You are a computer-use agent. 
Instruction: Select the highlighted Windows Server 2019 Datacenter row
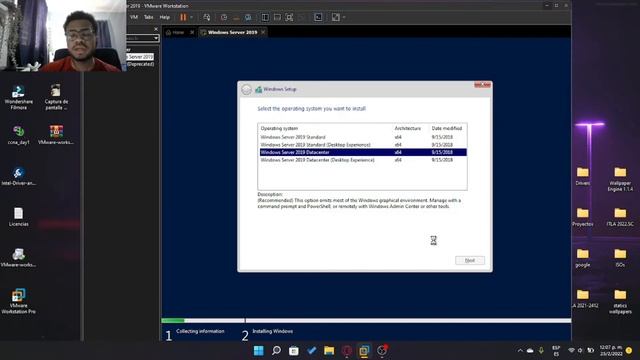coord(362,152)
